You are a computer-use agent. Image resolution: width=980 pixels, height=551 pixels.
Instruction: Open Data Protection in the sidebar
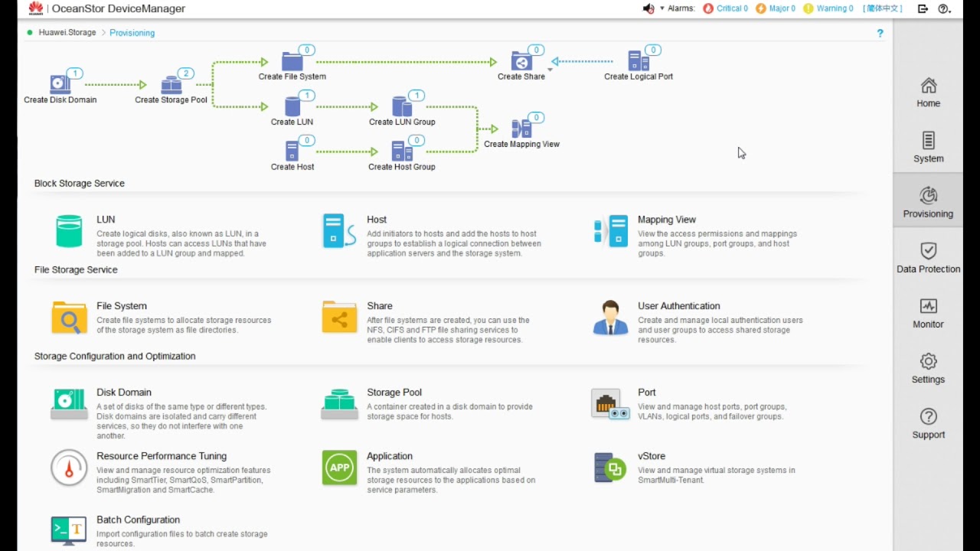(928, 257)
